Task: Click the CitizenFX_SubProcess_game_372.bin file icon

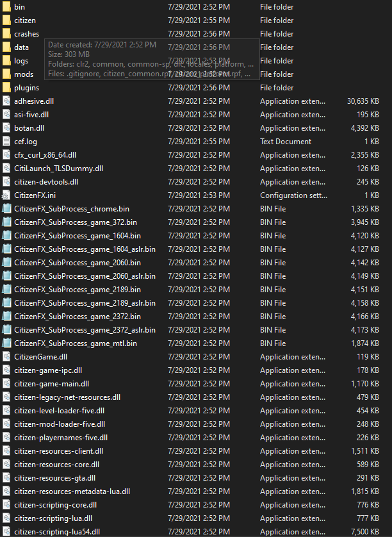Action: [6, 222]
